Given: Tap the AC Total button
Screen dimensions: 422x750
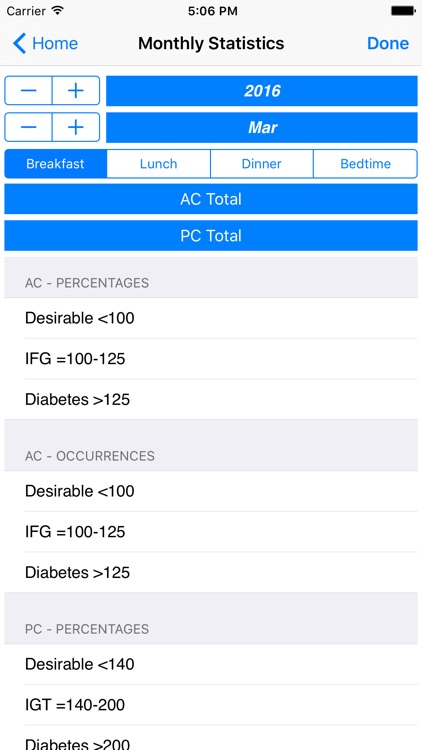Looking at the screenshot, I should point(211,199).
